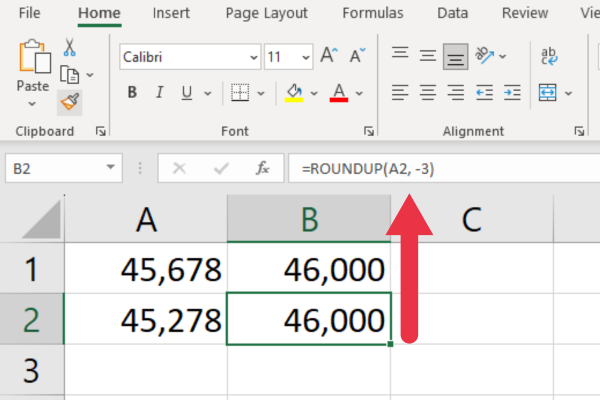Align text right
600x400 pixels.
[455, 93]
